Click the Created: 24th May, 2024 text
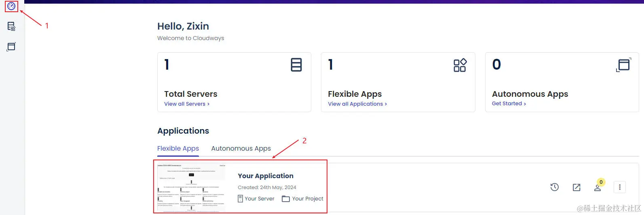Image resolution: width=644 pixels, height=215 pixels. pos(267,187)
